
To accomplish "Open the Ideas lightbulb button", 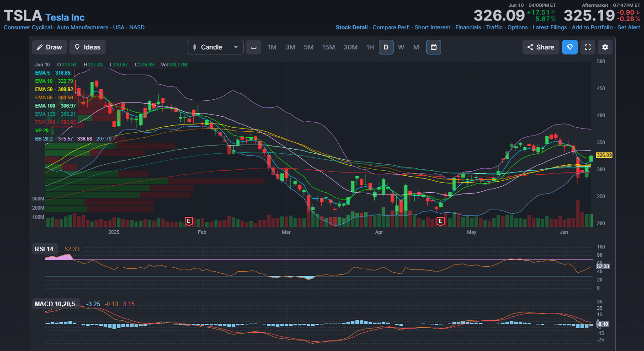I will click(x=88, y=47).
